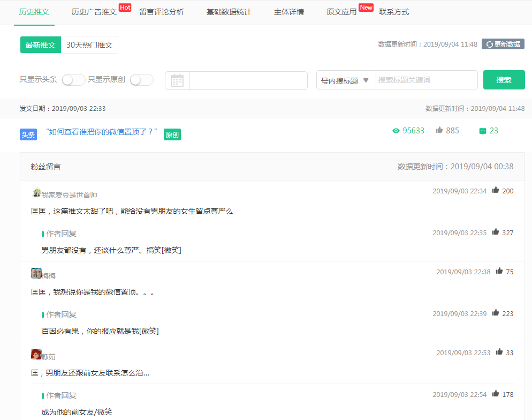Switch to 基础数据统计 tab
532x420 pixels.
coord(229,12)
